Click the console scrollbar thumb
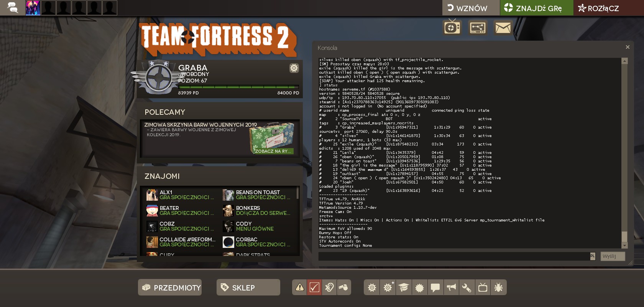 click(x=624, y=237)
